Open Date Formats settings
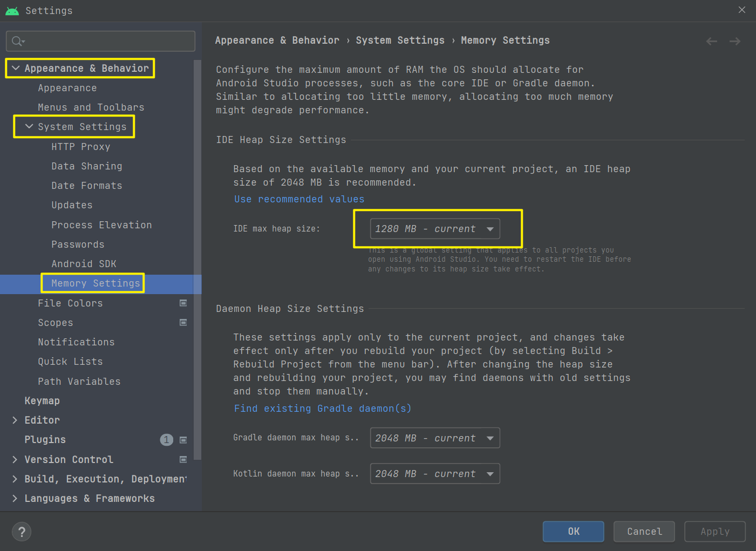This screenshot has height=551, width=756. coord(87,186)
